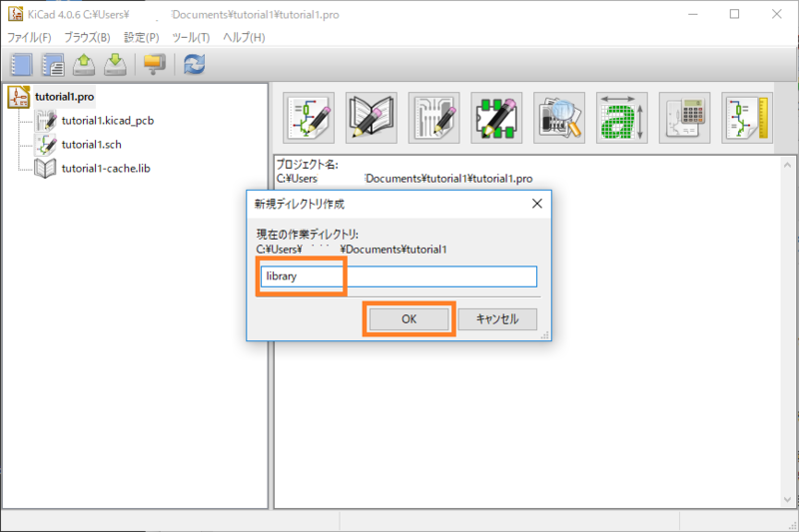Close the 新規ディレクトリ作成 dialog

(x=537, y=204)
